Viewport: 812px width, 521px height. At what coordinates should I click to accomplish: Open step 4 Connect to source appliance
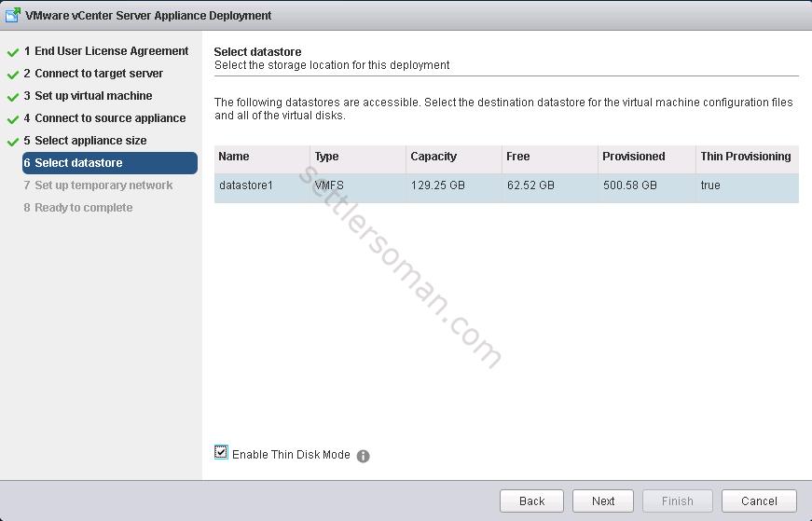tap(104, 118)
